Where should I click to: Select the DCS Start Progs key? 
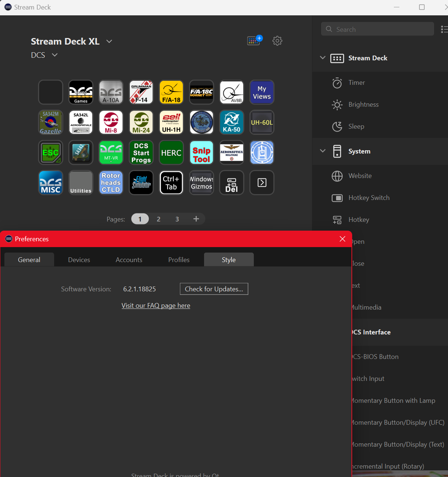[x=141, y=152]
